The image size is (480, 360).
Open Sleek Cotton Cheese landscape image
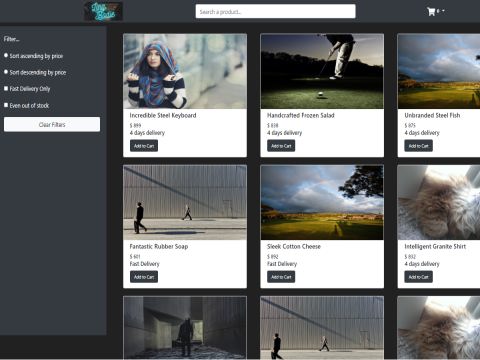point(322,202)
